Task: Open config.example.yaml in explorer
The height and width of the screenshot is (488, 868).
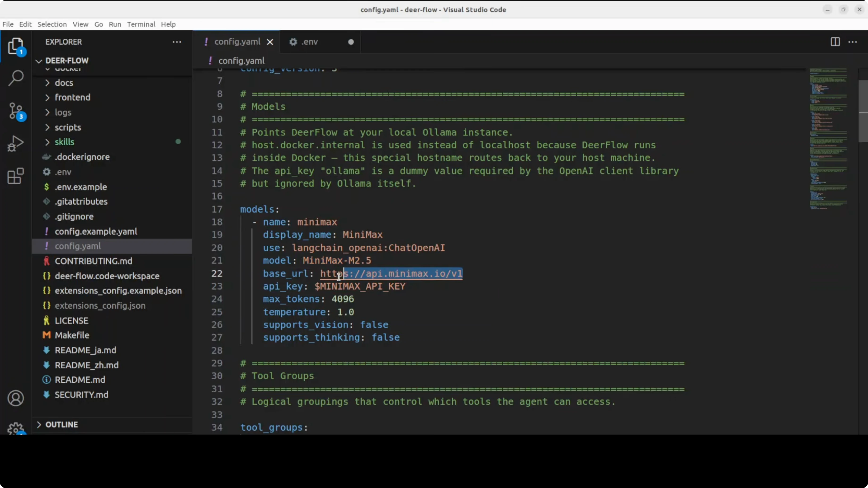Action: 96,231
